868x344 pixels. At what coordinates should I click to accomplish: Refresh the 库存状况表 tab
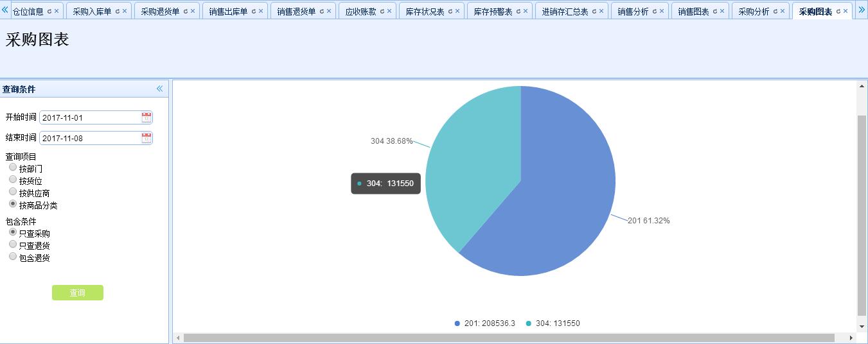pyautogui.click(x=450, y=12)
